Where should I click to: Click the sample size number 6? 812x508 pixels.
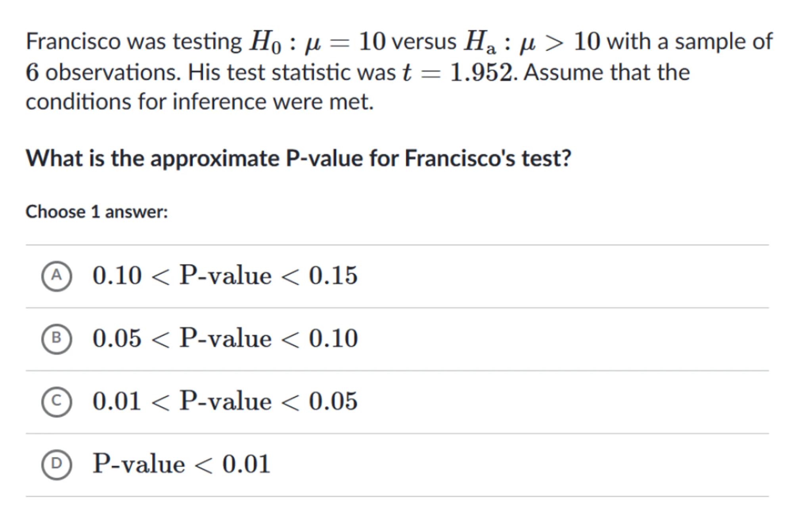(32, 73)
